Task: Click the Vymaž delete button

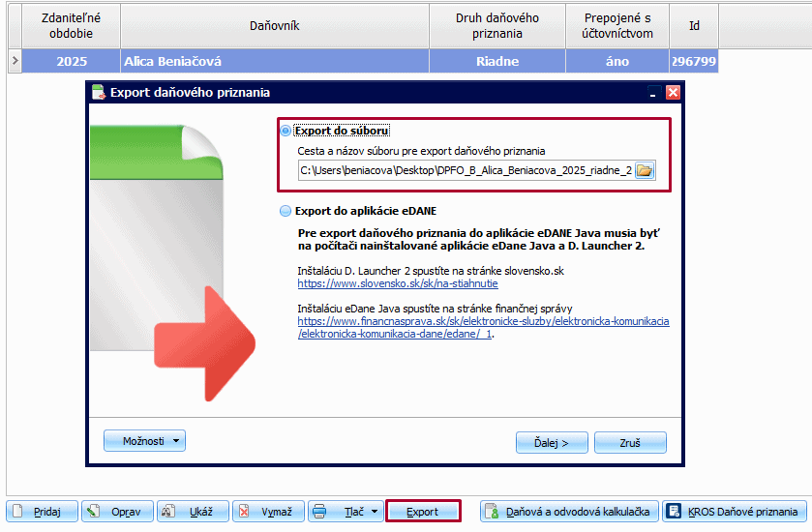Action: click(x=268, y=512)
